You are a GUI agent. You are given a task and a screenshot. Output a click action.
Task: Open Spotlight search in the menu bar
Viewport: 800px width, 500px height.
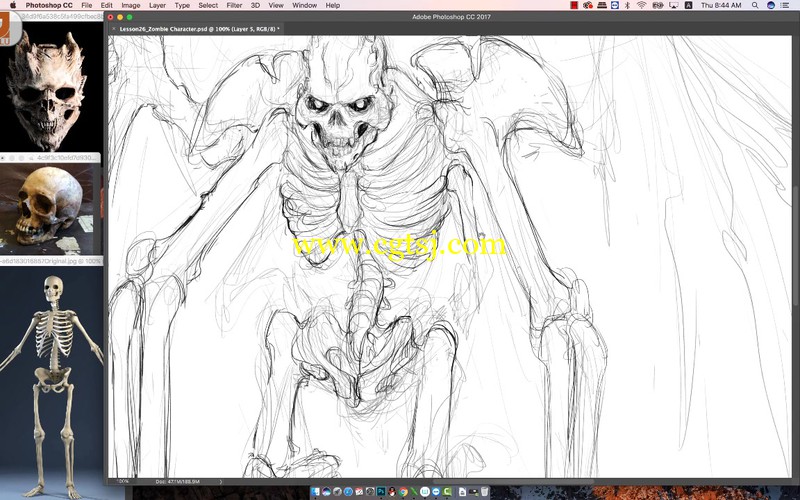click(755, 5)
